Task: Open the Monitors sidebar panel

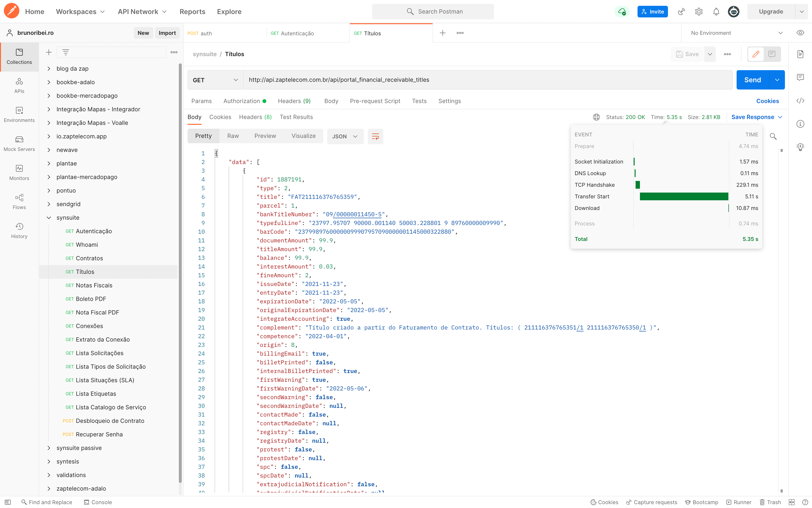Action: coord(19,173)
